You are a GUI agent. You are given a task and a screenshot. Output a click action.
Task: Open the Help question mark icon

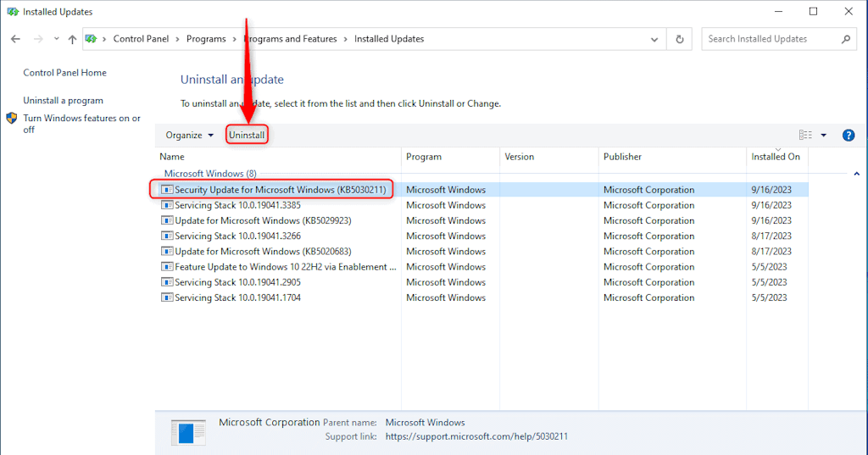pos(848,135)
